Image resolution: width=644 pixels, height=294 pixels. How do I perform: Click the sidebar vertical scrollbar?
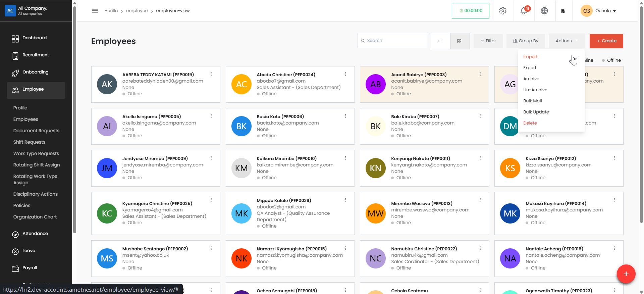tap(74, 119)
